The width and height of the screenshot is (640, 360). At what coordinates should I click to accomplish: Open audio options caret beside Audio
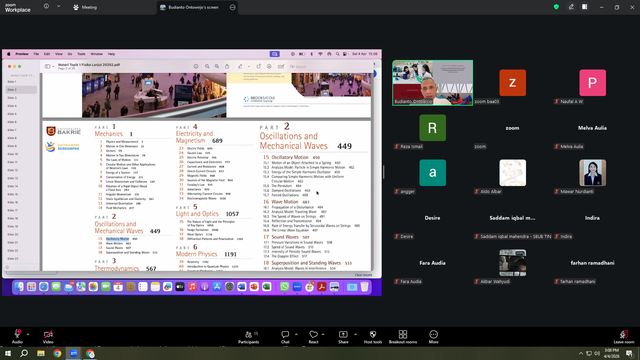point(28,334)
